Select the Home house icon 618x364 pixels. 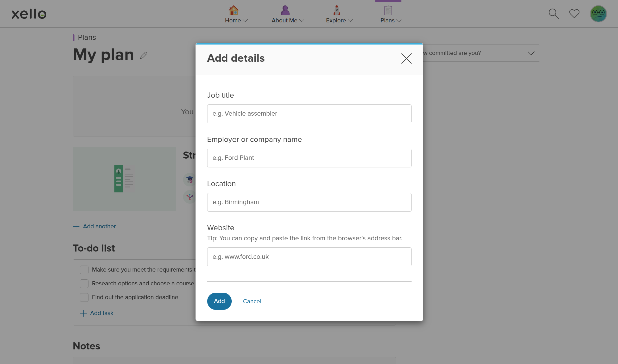coord(233,10)
